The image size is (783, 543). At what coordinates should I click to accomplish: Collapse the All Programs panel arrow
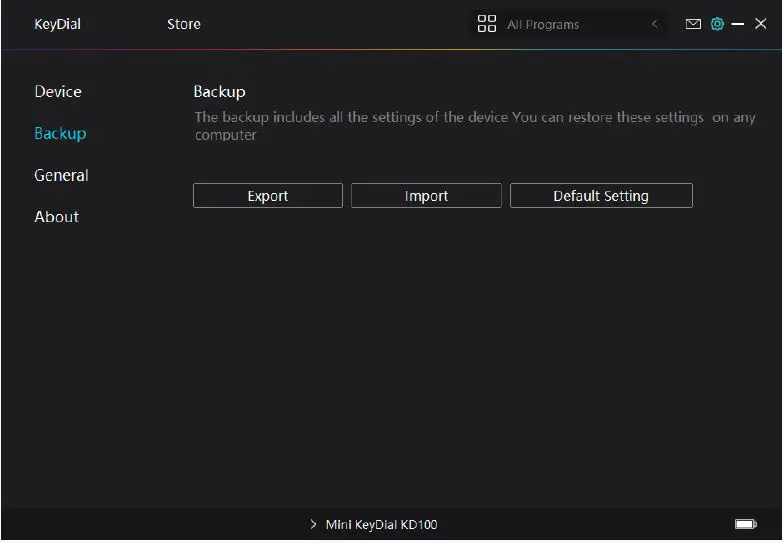pyautogui.click(x=654, y=24)
